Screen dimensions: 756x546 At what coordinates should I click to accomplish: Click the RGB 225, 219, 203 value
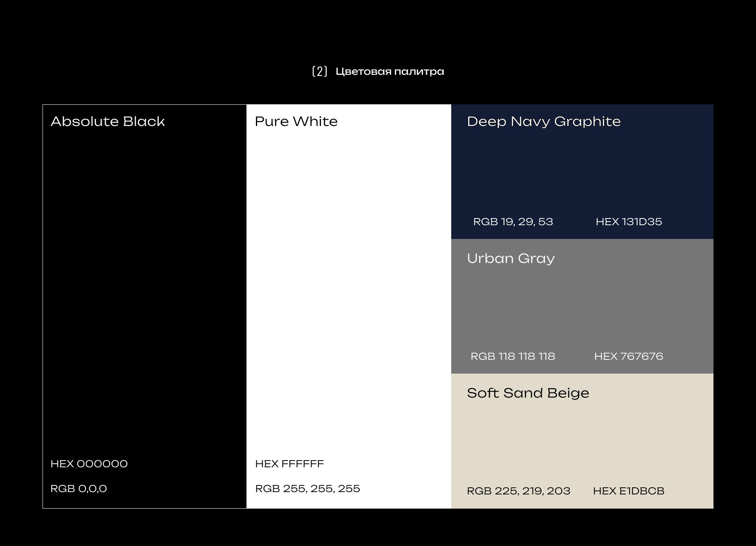tap(519, 491)
